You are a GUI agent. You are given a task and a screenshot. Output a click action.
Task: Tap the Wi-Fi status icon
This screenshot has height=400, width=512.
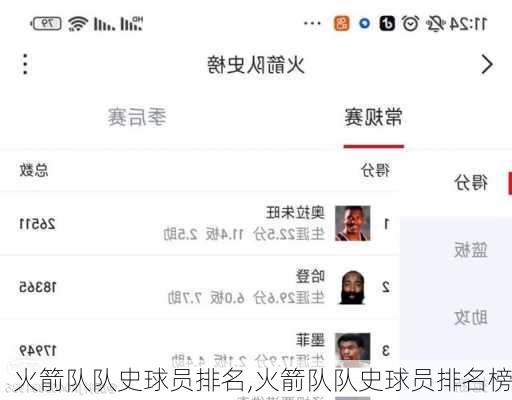point(78,24)
